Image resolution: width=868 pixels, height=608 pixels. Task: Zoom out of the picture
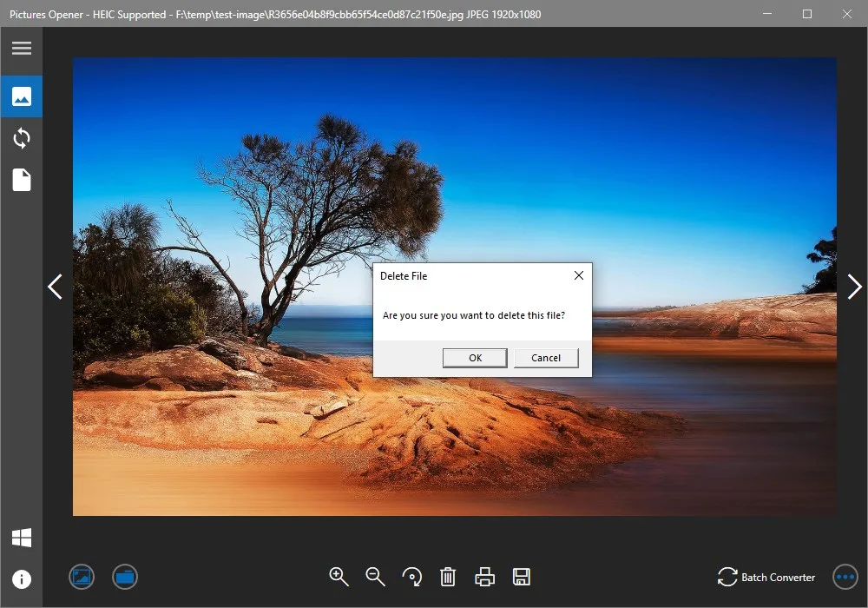pyautogui.click(x=375, y=577)
